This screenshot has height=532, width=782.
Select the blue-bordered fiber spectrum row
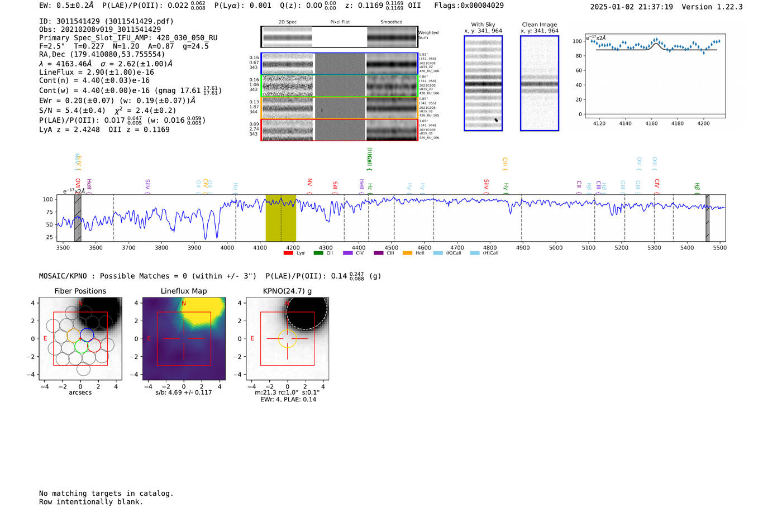click(x=339, y=64)
